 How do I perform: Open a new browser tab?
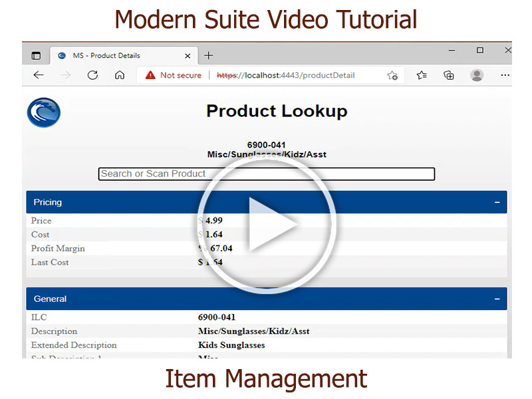pos(208,55)
